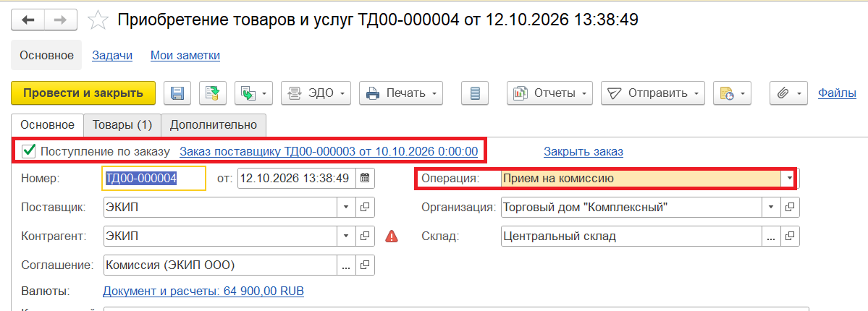Open the ЭДО menu
The image size is (868, 311).
click(316, 93)
